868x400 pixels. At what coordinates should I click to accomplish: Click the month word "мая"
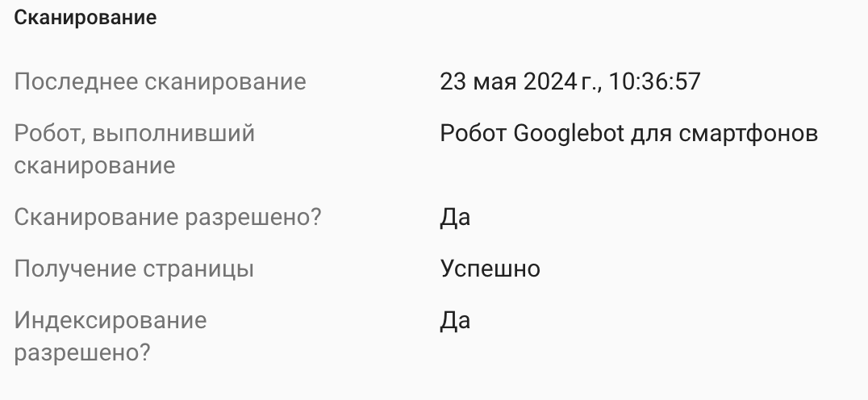(495, 81)
